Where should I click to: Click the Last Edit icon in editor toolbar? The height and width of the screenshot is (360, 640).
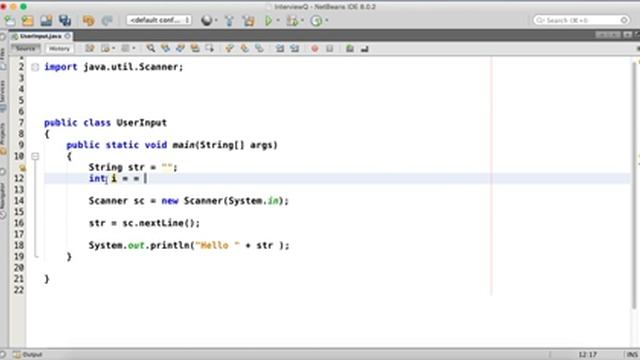coord(90,49)
